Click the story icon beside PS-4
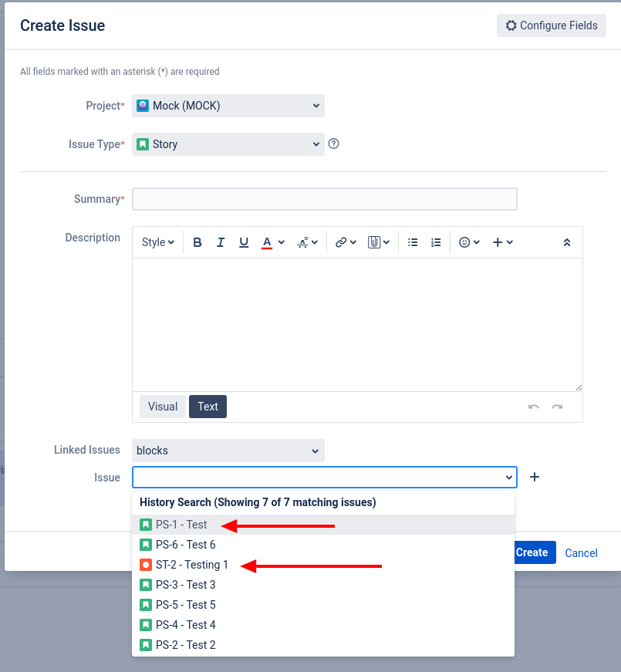This screenshot has height=672, width=621. [146, 625]
